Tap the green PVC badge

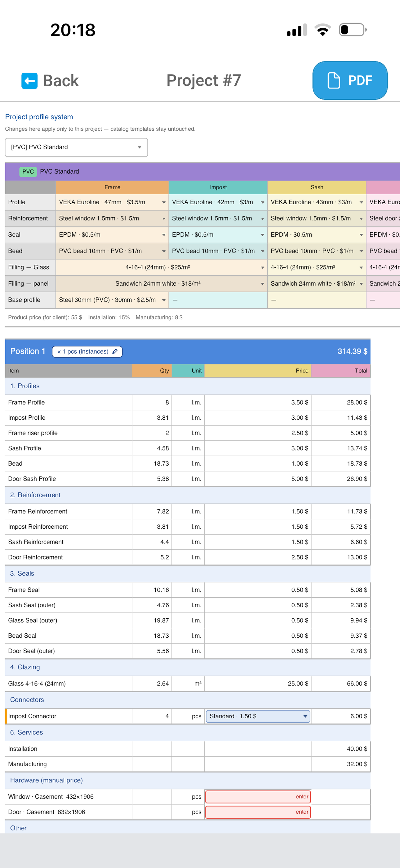[28, 171]
